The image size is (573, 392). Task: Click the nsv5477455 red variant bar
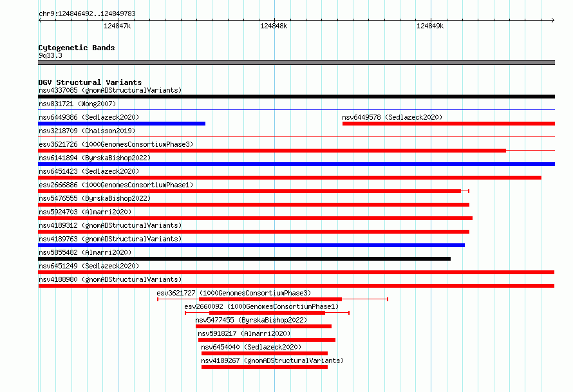pyautogui.click(x=263, y=326)
